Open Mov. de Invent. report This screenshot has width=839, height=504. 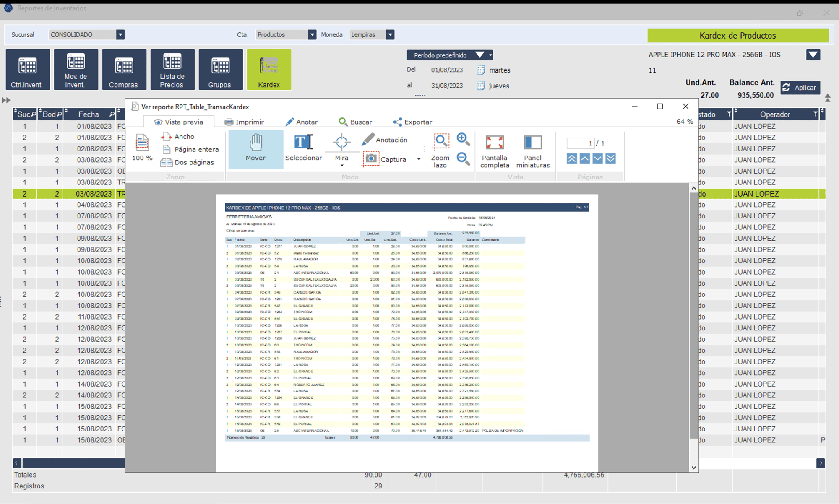[x=76, y=70]
